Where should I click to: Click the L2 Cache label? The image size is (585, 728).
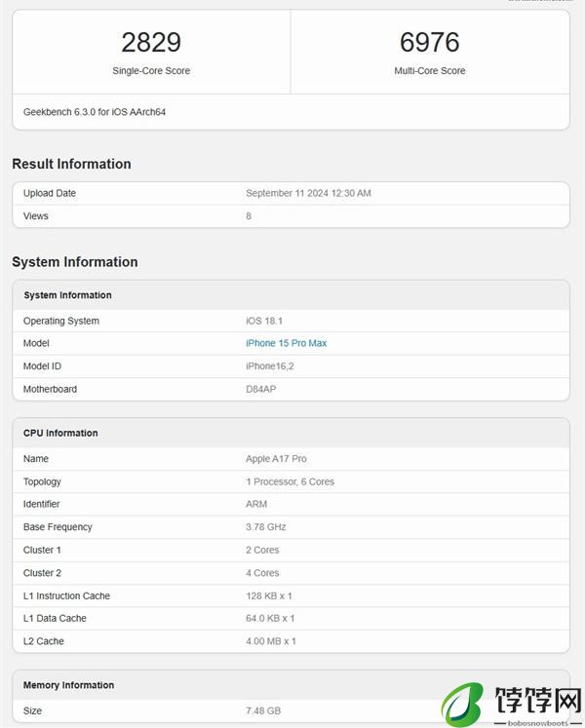coord(44,641)
